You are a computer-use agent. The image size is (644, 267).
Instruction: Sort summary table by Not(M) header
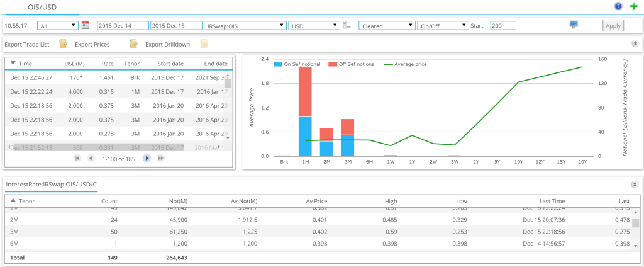click(178, 201)
